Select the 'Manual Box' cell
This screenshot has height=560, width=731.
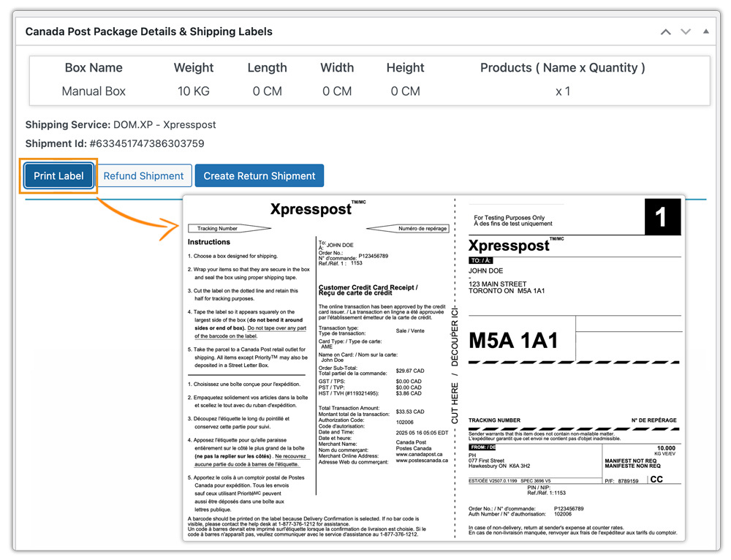94,91
